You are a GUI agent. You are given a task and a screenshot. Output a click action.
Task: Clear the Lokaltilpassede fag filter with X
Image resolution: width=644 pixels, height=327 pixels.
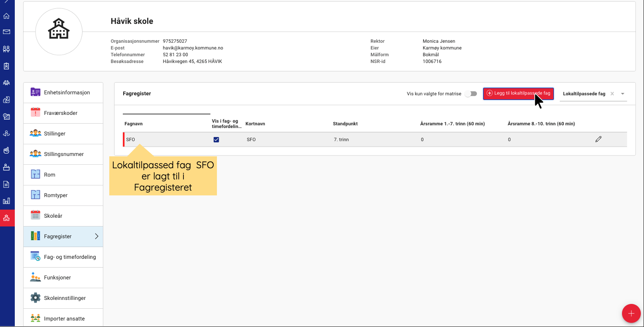point(612,94)
